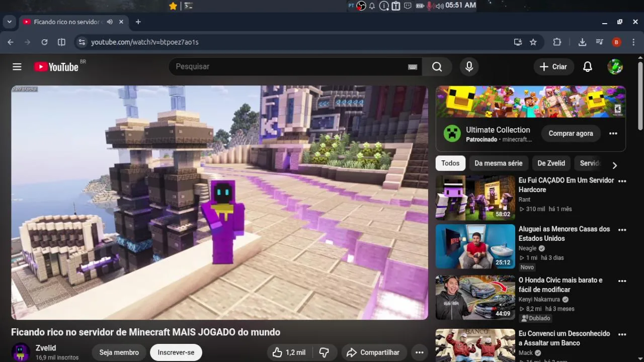Install or cast icon in address bar

pos(518,42)
